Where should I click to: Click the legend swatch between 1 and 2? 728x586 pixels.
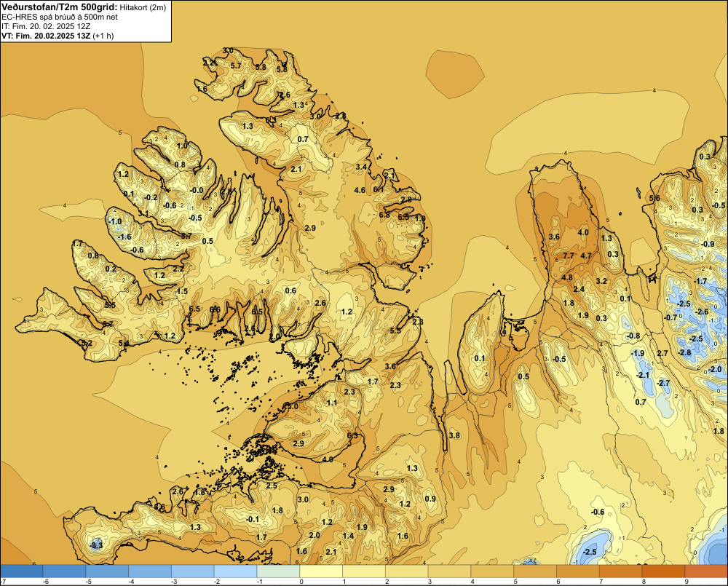tap(364, 571)
